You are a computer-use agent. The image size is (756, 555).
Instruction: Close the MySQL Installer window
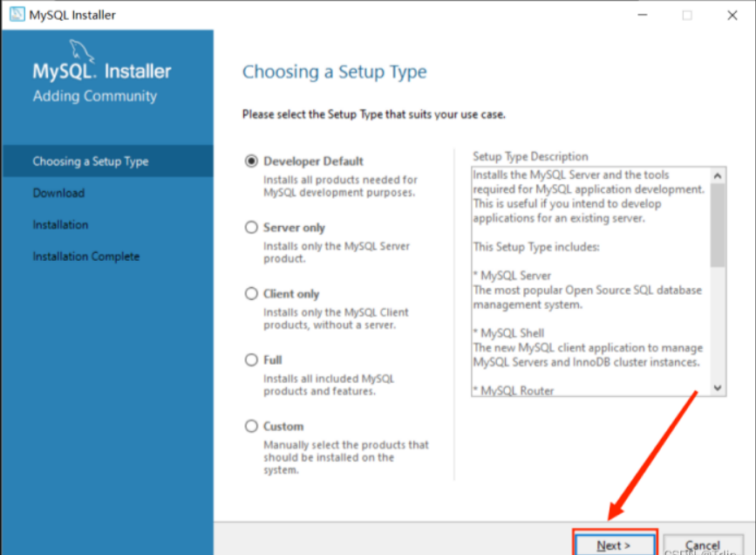click(x=732, y=15)
